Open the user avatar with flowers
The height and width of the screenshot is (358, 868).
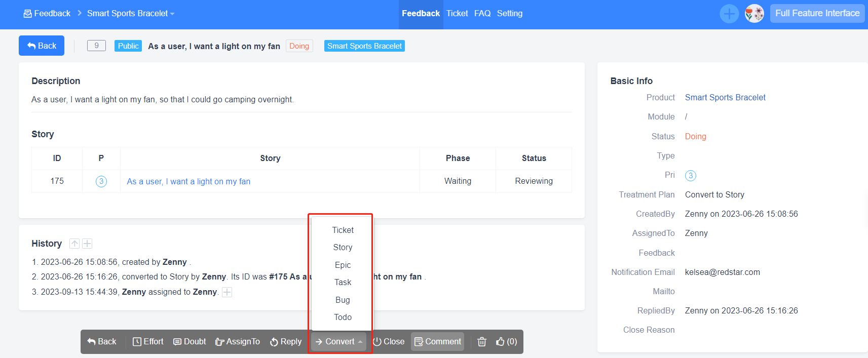754,14
